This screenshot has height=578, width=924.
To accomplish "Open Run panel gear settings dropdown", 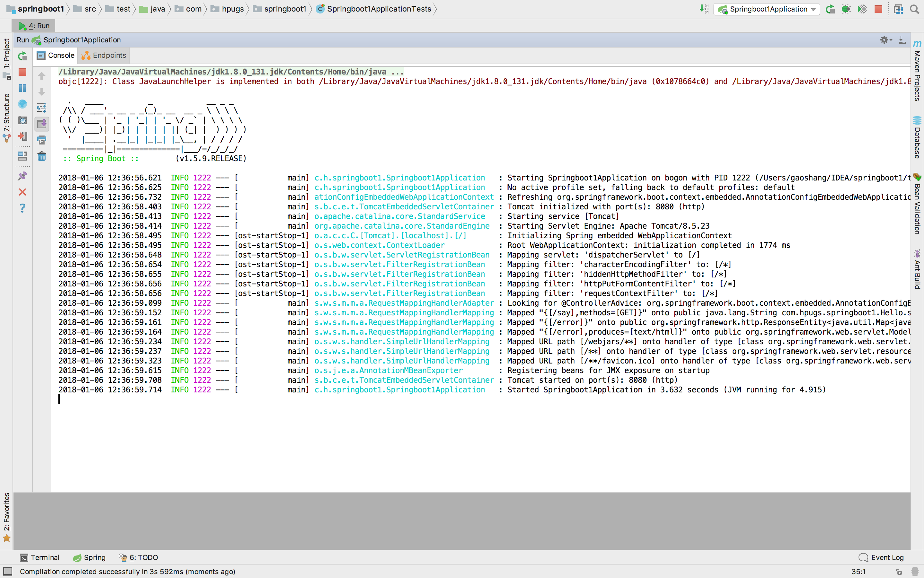I will [886, 40].
